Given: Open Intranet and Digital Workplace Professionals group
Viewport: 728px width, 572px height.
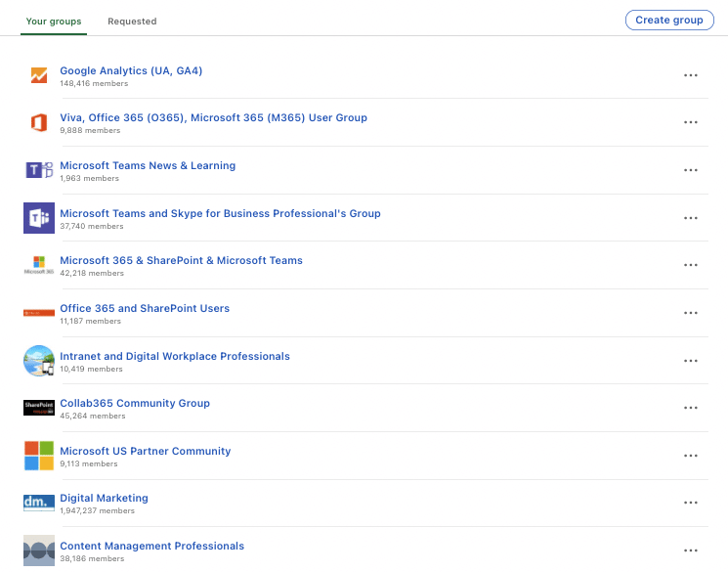Looking at the screenshot, I should point(175,356).
